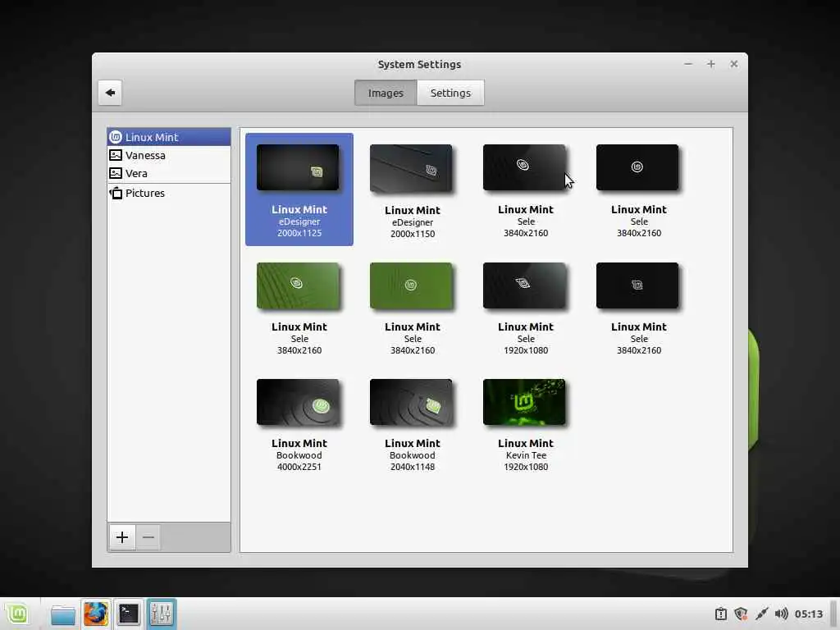
Task: Open the Pictures folder entry
Action: pyautogui.click(x=169, y=193)
